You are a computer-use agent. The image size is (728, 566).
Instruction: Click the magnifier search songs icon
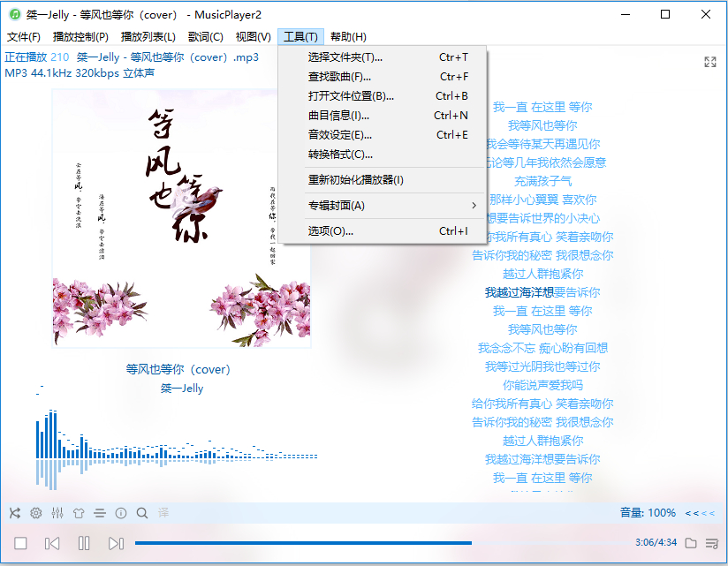142,513
